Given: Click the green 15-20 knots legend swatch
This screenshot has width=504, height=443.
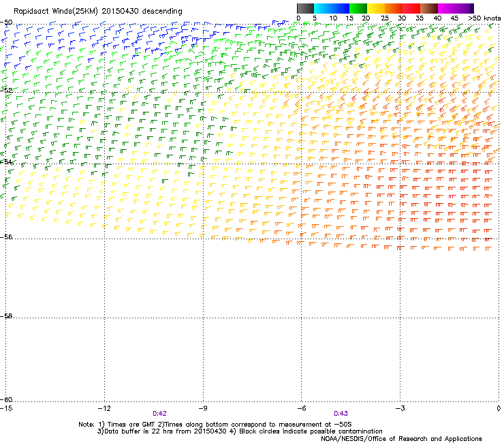Looking at the screenshot, I should (x=358, y=8).
